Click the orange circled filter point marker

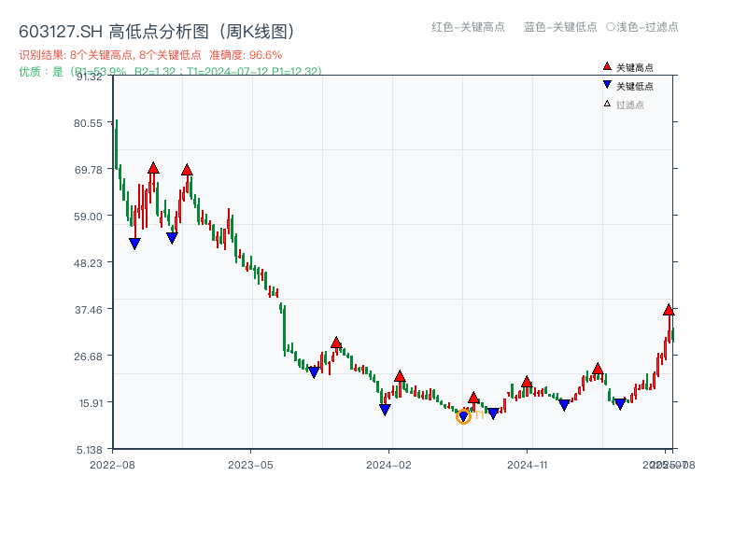464,416
